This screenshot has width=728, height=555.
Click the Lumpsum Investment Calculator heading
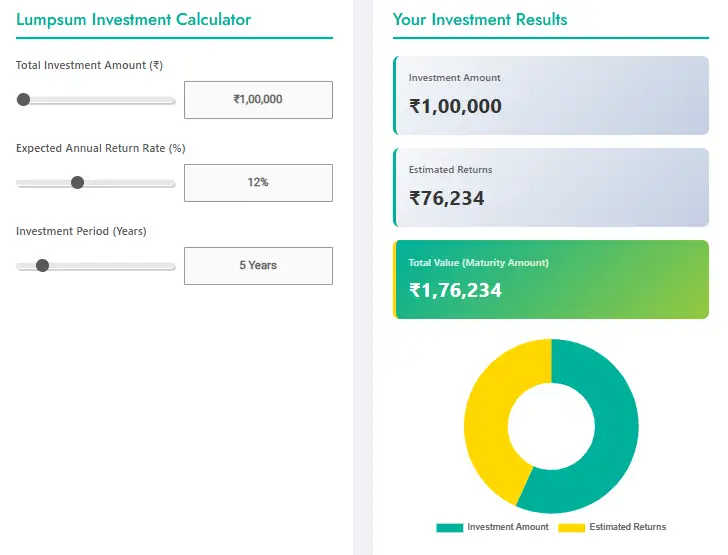pyautogui.click(x=134, y=19)
